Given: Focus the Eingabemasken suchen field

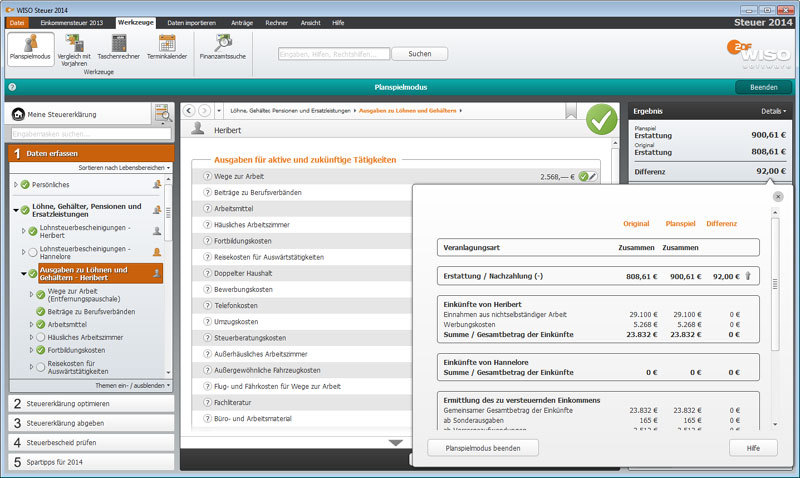Looking at the screenshot, I should point(91,134).
